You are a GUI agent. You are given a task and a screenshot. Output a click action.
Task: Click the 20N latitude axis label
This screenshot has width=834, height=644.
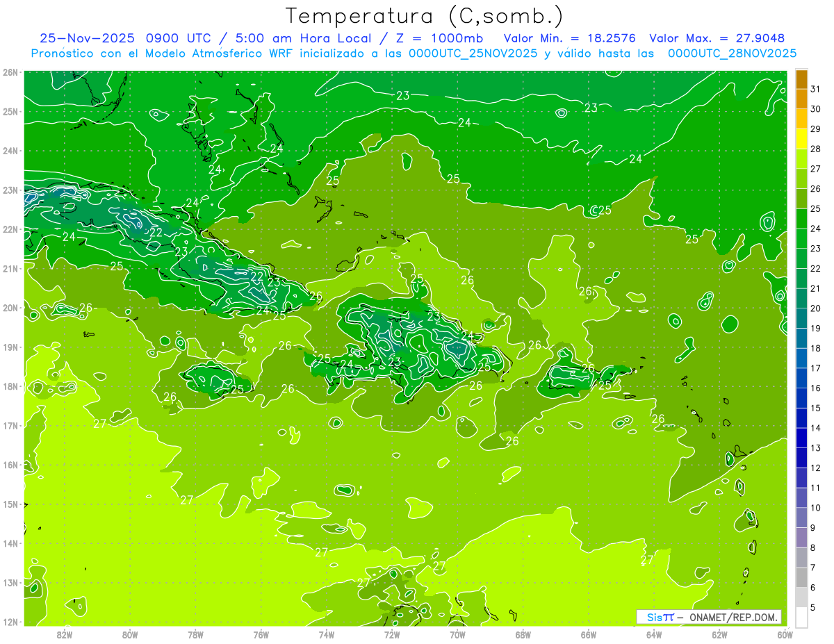pyautogui.click(x=11, y=308)
